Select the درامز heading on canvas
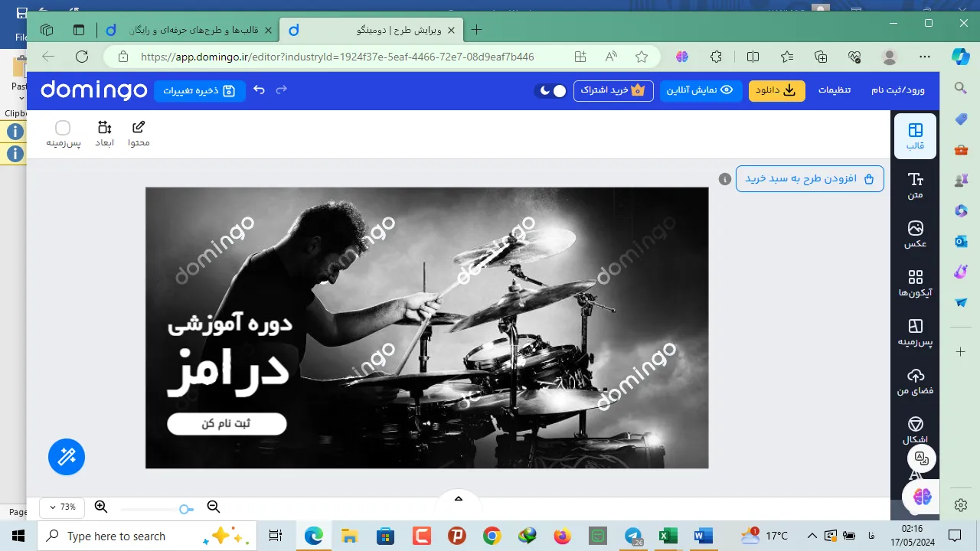The height and width of the screenshot is (551, 980). (229, 371)
